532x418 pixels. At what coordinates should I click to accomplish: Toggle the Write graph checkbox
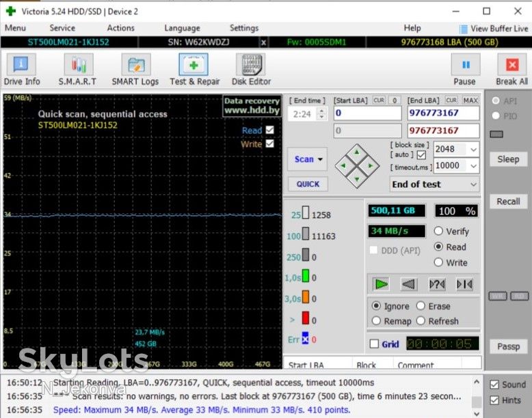tap(269, 143)
